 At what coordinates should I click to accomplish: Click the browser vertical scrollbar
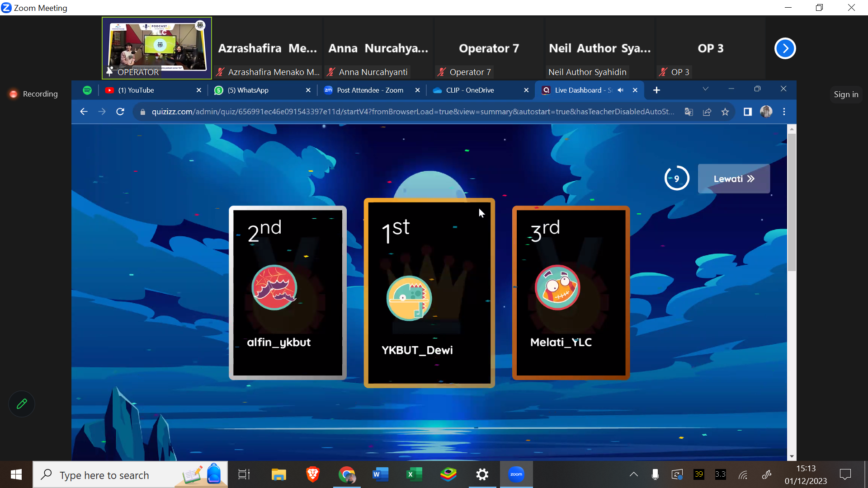click(791, 202)
